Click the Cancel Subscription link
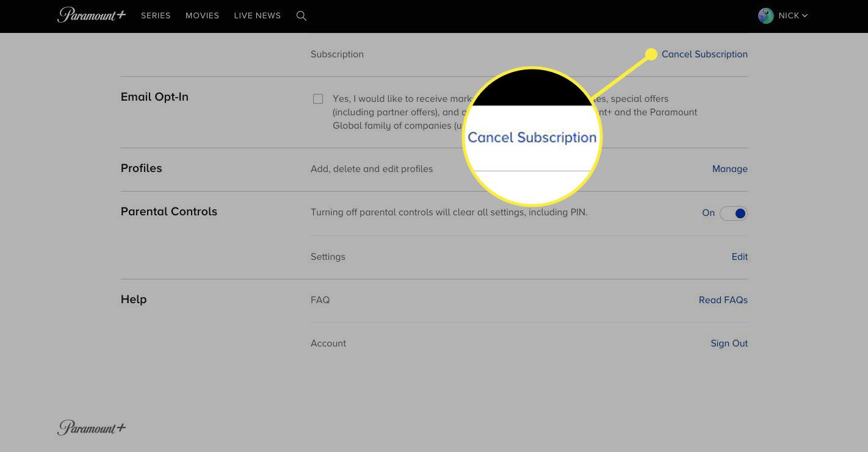The width and height of the screenshot is (868, 452). pos(704,54)
